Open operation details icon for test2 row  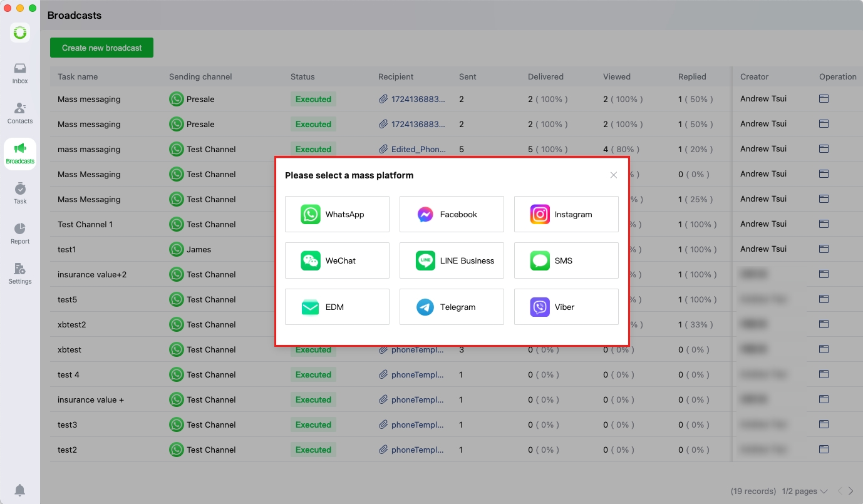(x=824, y=450)
